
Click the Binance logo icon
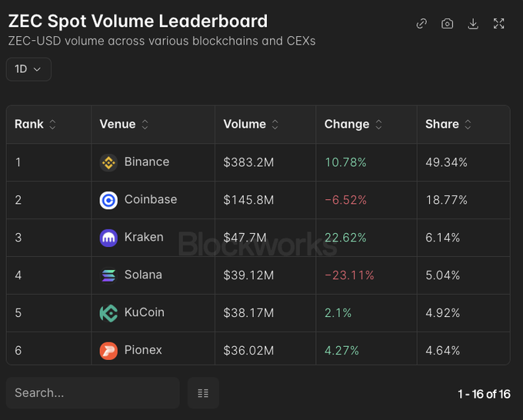coord(108,163)
